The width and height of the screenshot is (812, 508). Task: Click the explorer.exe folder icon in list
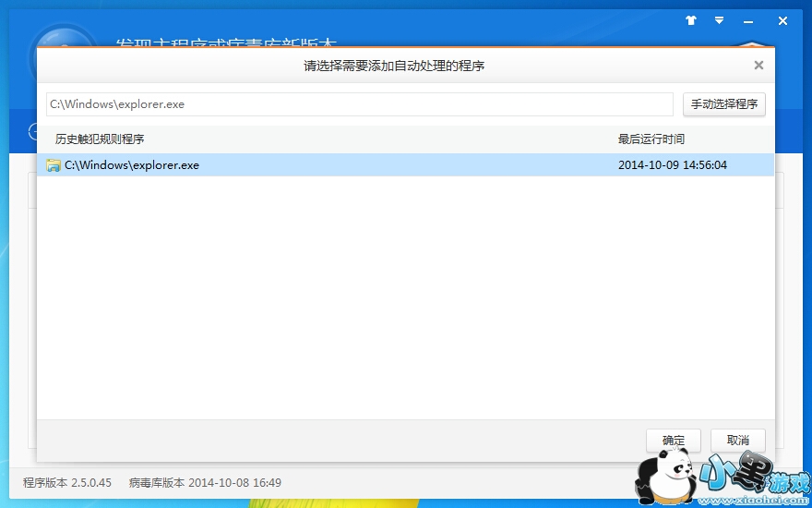pos(54,165)
